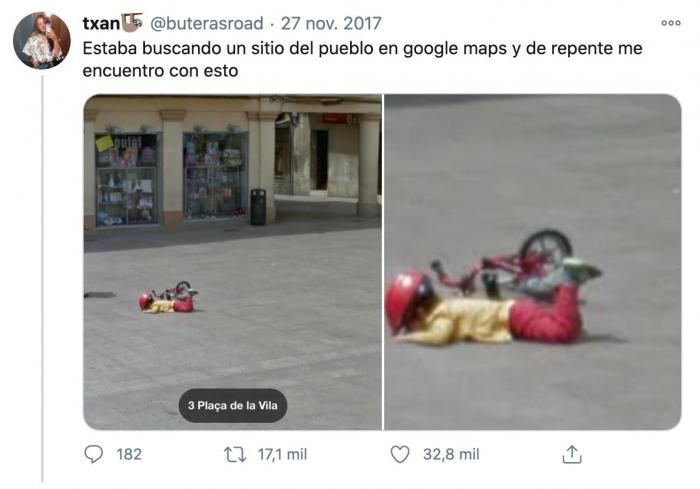Image resolution: width=700 pixels, height=489 pixels.
Task: View the zoomed-in child and bike photo
Action: [533, 262]
